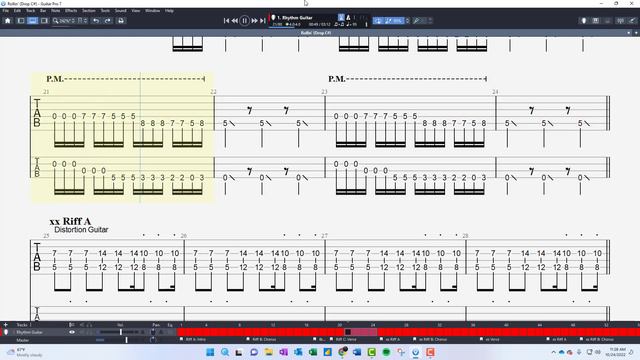Jump to the Riff A Intro section marker

(x=193, y=340)
